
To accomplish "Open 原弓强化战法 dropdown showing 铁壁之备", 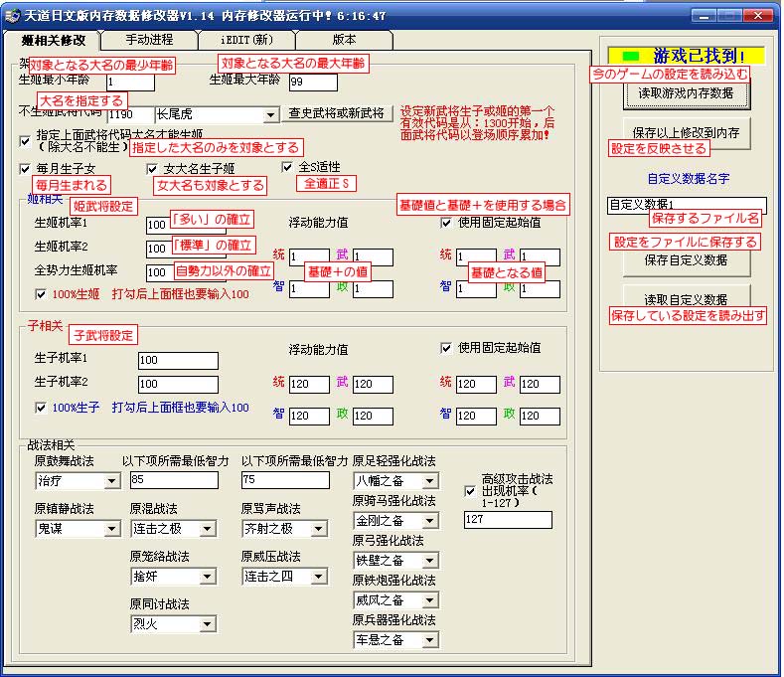I will click(x=429, y=561).
